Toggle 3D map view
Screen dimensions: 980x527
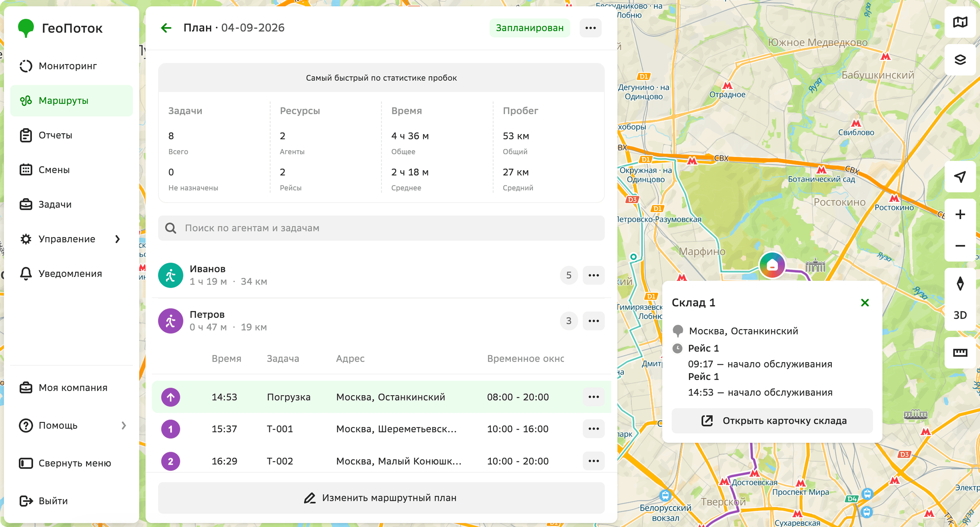960,315
